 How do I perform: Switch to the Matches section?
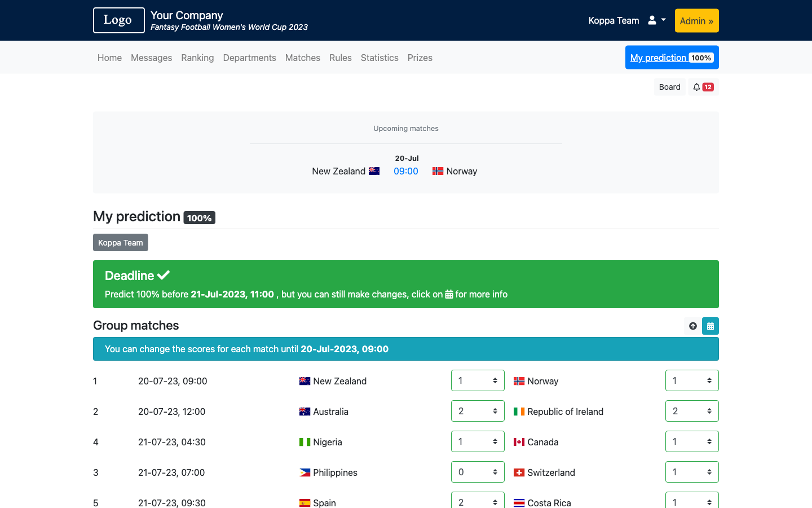point(303,58)
